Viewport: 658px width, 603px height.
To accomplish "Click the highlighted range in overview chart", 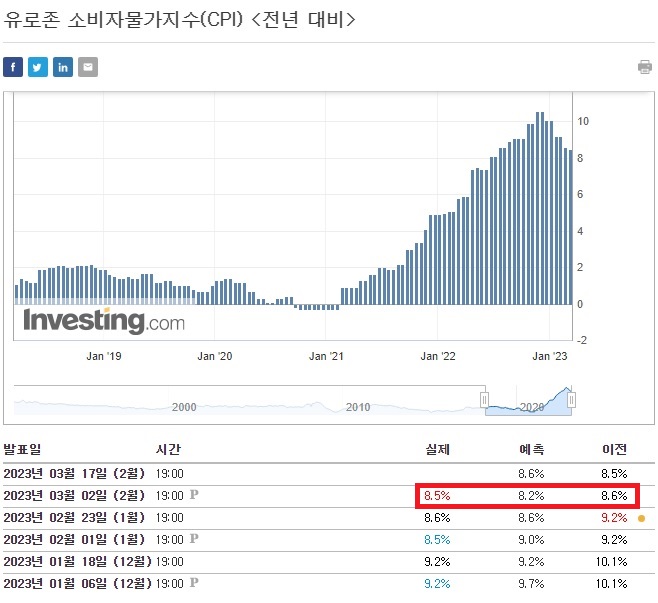I will tap(528, 403).
